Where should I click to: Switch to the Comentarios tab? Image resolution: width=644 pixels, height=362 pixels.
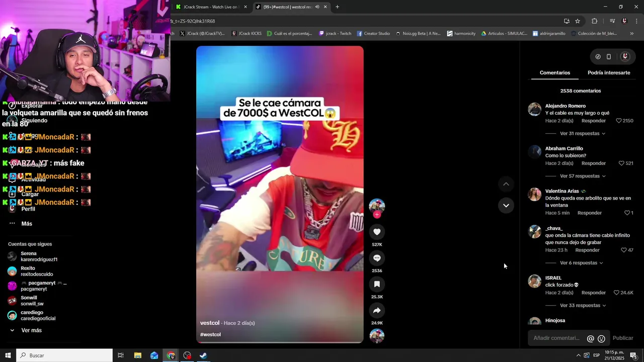pyautogui.click(x=555, y=73)
